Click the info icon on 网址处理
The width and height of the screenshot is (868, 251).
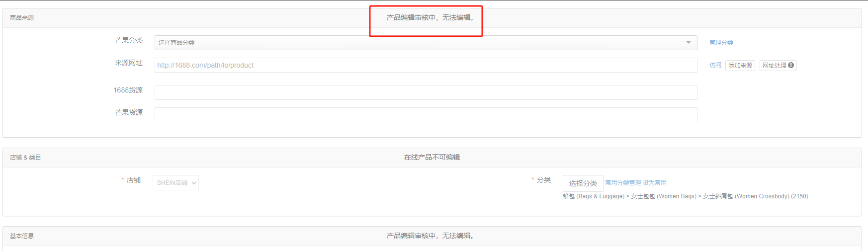click(x=790, y=65)
